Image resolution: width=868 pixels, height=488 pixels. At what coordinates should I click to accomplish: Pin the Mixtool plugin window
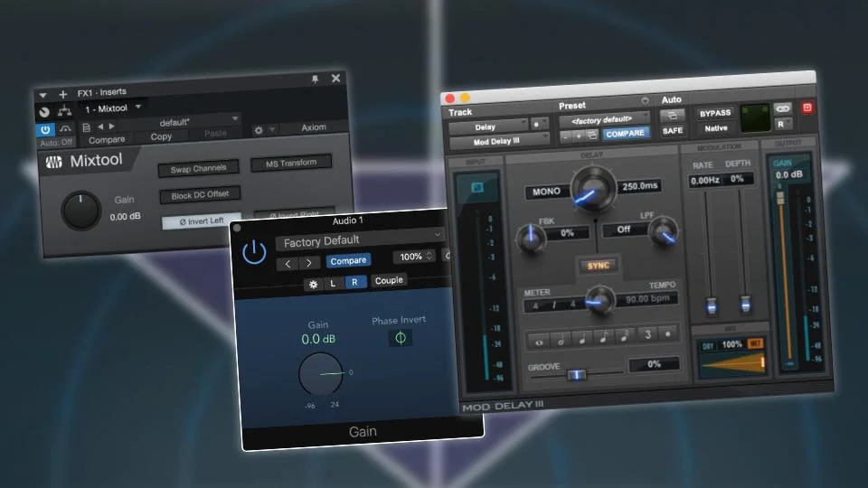315,80
